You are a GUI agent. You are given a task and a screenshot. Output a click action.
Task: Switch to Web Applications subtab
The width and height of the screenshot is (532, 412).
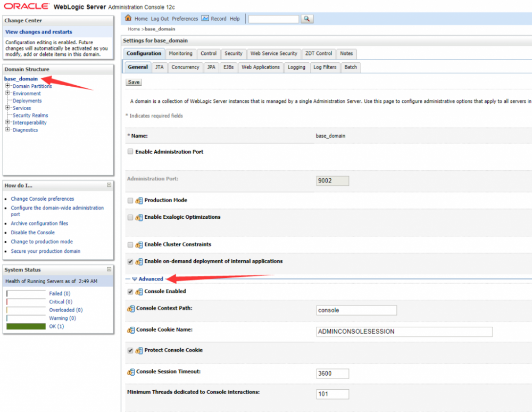[261, 67]
